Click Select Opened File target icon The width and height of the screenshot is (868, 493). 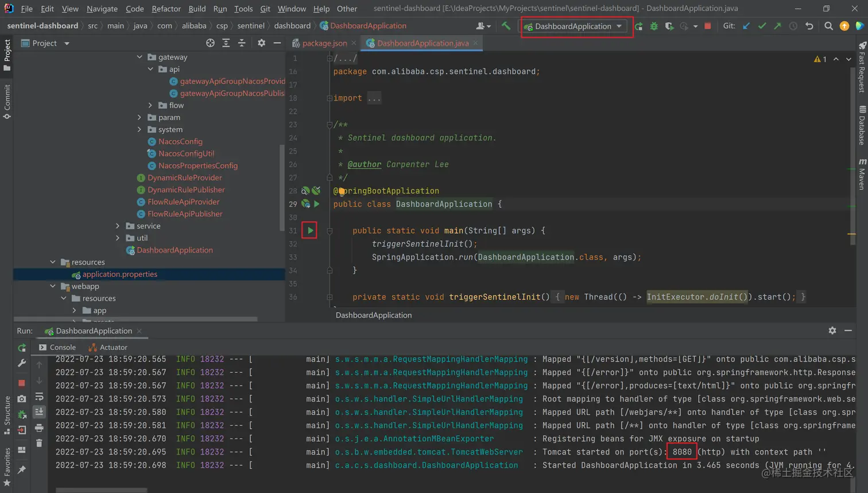pyautogui.click(x=210, y=43)
